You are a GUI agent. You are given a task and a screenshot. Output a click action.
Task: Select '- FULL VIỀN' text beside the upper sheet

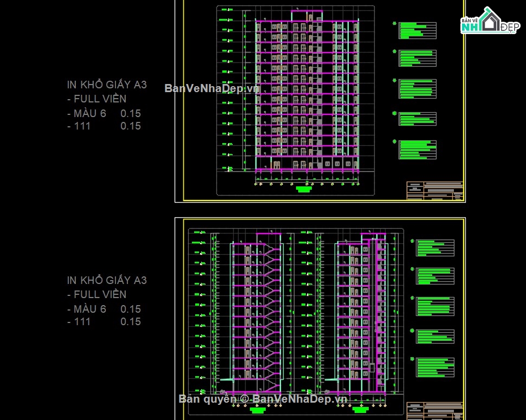click(x=97, y=99)
